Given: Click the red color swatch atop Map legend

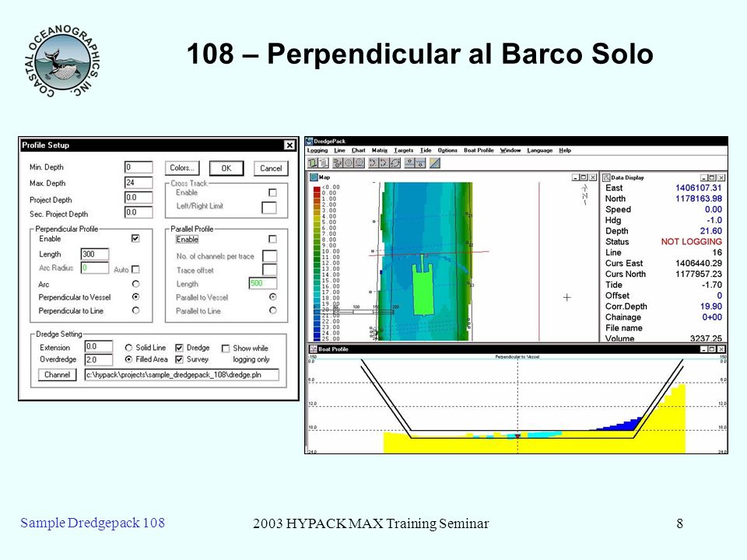Looking at the screenshot, I should (x=317, y=189).
